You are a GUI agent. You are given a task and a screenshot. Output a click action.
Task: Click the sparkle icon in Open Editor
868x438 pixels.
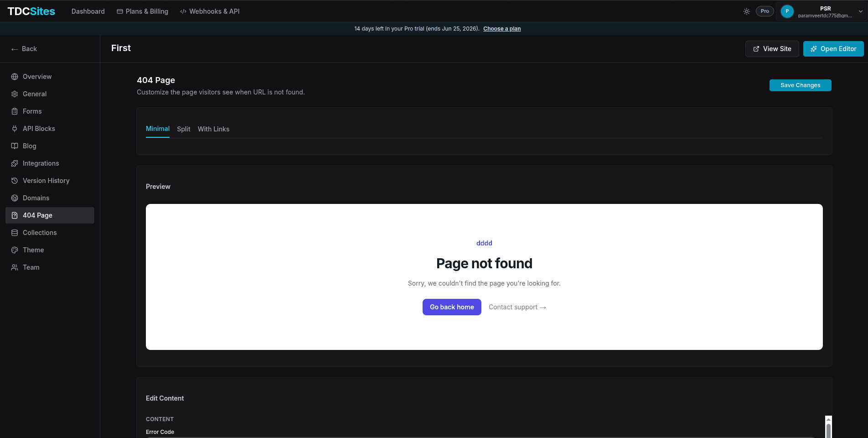[814, 49]
